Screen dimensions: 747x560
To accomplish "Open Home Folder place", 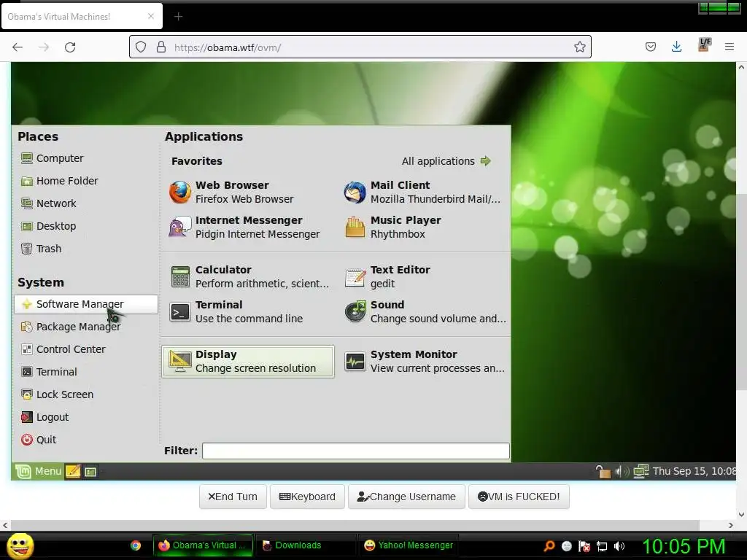I will point(60,181).
